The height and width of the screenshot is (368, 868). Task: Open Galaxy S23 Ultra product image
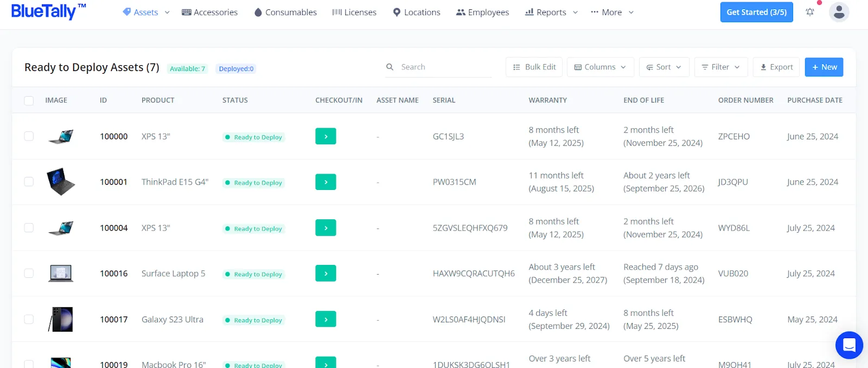click(x=61, y=319)
